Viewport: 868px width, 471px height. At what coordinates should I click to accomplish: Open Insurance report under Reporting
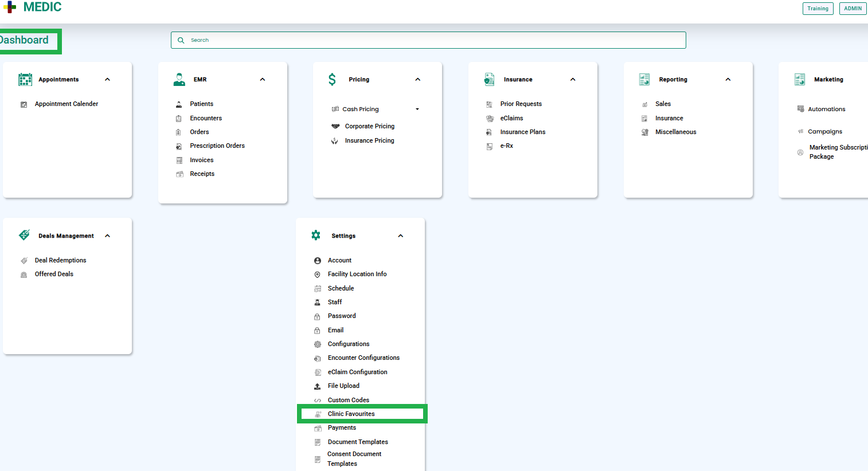point(669,118)
